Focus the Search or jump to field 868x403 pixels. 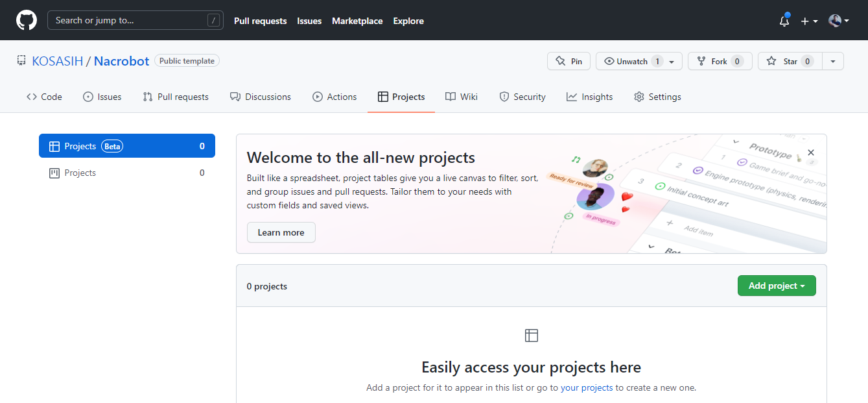click(x=135, y=20)
